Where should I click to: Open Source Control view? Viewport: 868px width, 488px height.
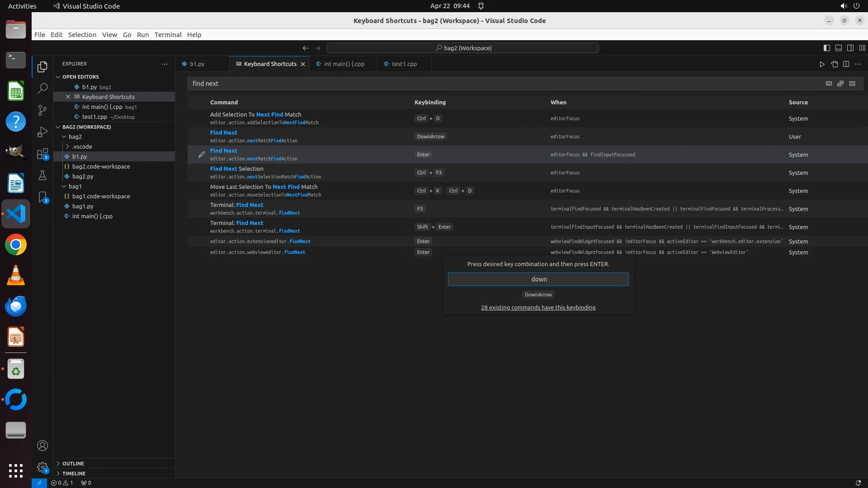[x=42, y=110]
